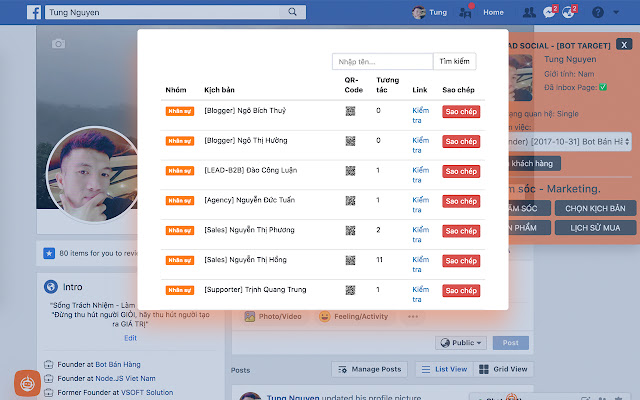This screenshot has height=400, width=640.
Task: Click the Photo/Video icon in composer
Action: (250, 316)
